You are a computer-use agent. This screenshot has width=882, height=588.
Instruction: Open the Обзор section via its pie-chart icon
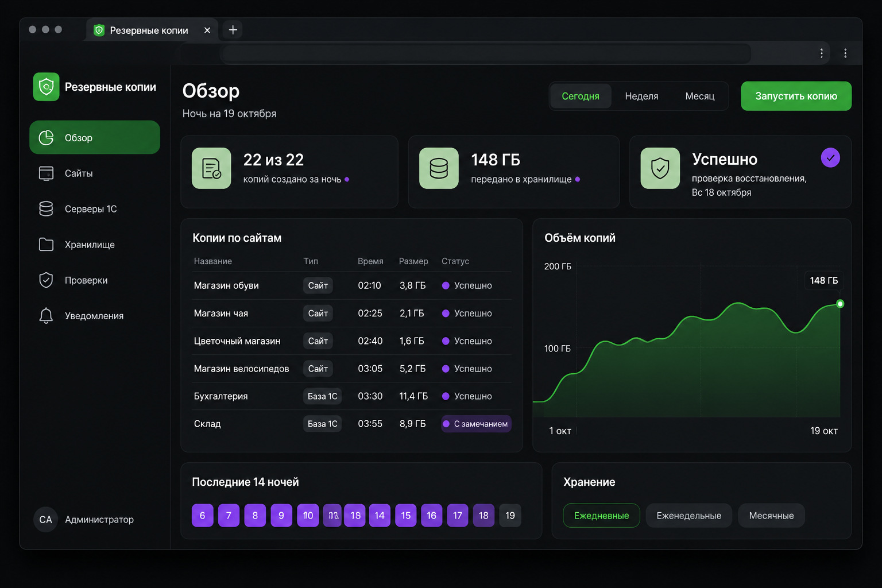click(x=46, y=138)
